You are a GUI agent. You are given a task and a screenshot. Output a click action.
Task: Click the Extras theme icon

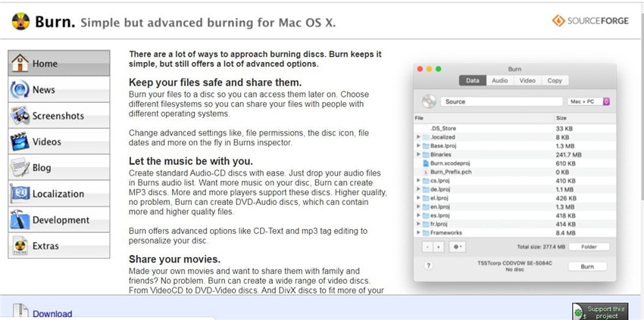pos(20,246)
